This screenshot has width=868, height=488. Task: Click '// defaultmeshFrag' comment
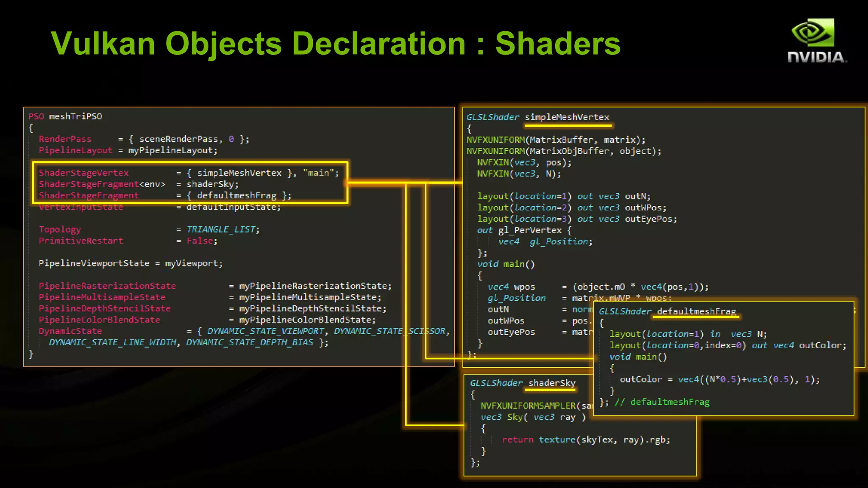click(x=662, y=402)
